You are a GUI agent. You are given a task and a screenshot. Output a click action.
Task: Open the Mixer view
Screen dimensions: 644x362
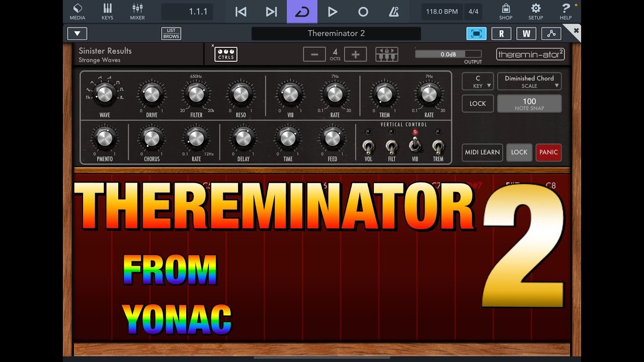(137, 12)
